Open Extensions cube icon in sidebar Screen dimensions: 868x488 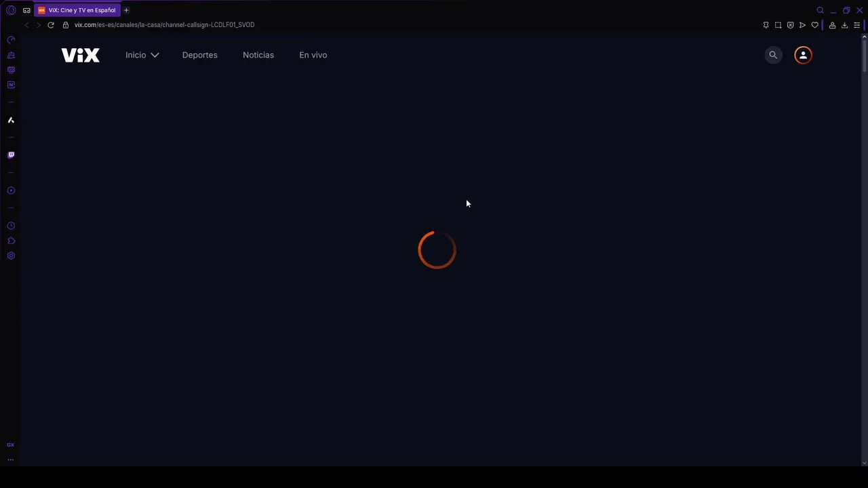pyautogui.click(x=11, y=241)
